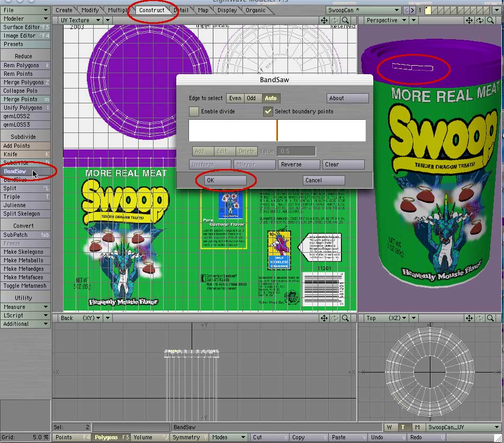Screen dimensions: 504x443
Task: Toggle the T texture map mode
Action: click(403, 427)
